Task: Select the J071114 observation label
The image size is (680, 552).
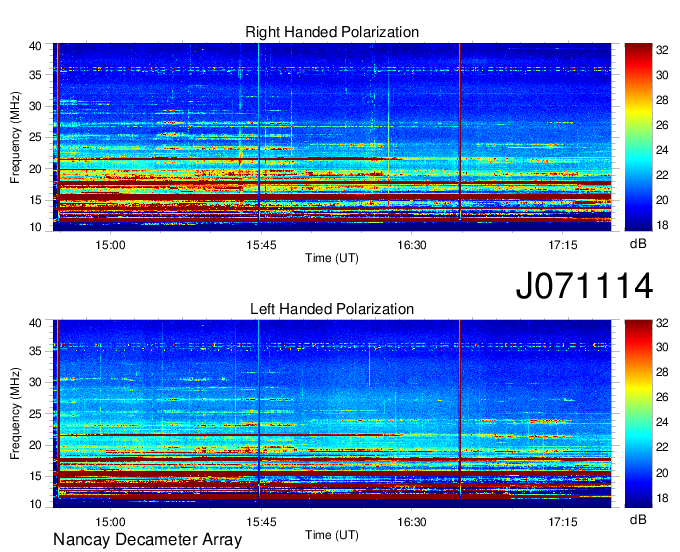Action: click(584, 285)
